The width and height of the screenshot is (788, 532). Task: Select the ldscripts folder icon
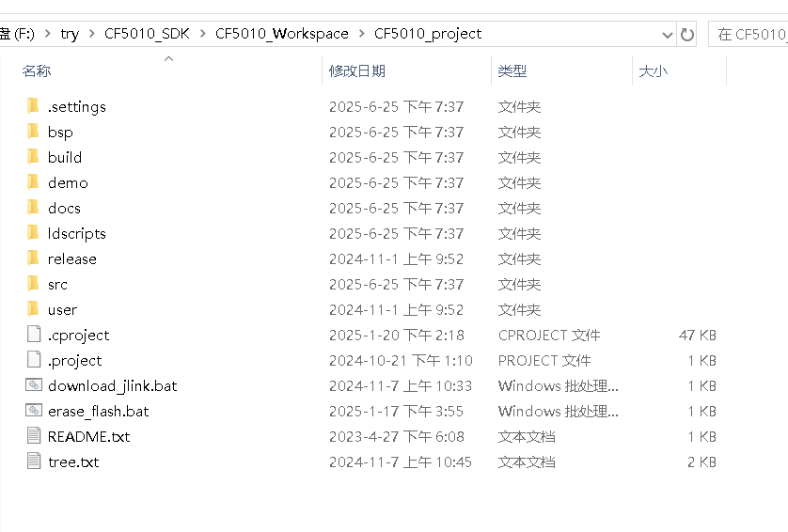(x=33, y=232)
